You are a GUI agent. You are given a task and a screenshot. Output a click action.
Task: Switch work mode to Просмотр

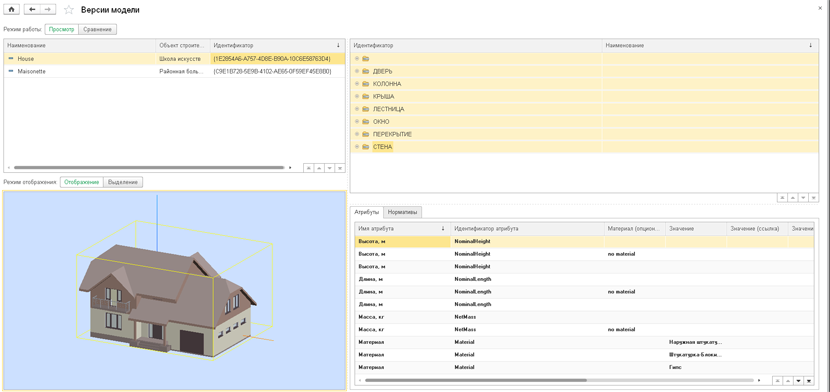pos(61,30)
